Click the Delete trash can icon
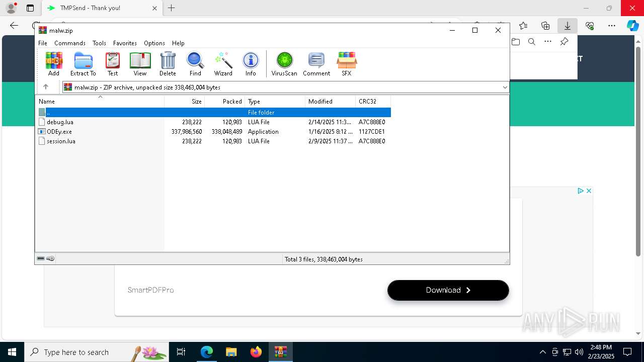644x362 pixels. tap(168, 64)
